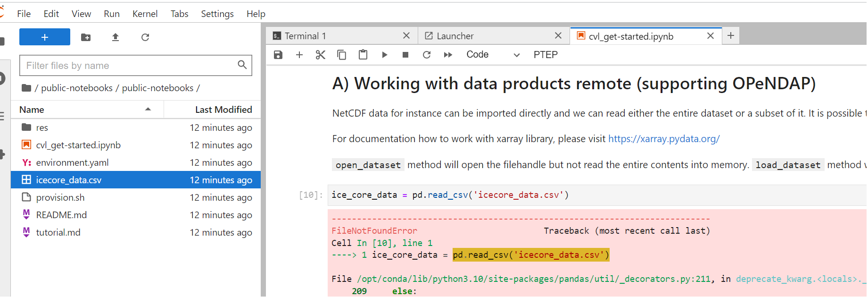
Task: Click the search magnifier in the filter box
Action: point(242,65)
